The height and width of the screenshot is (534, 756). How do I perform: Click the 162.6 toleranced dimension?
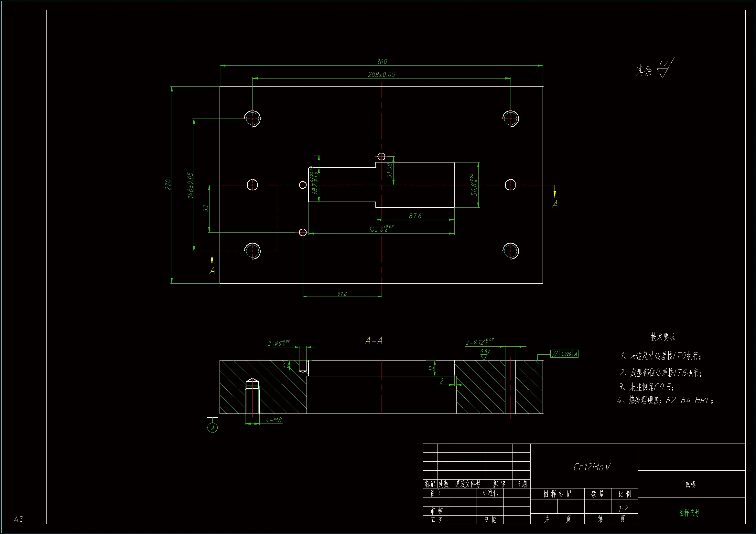381,229
